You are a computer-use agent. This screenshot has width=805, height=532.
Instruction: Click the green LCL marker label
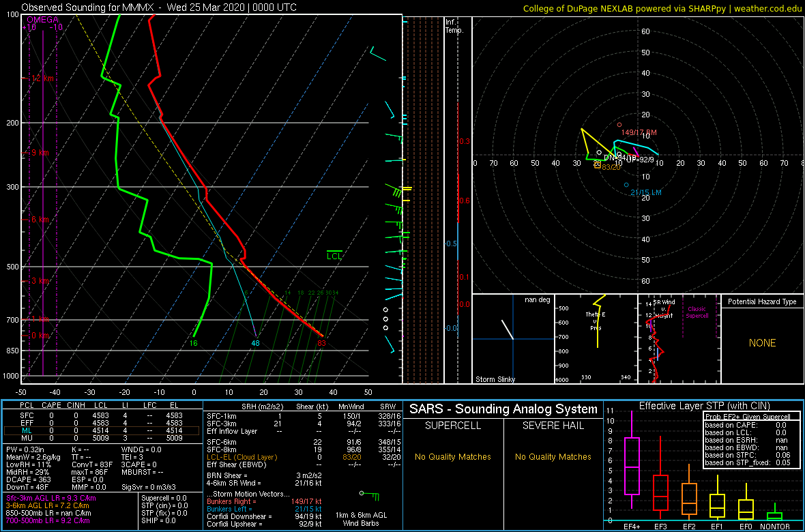coord(334,256)
